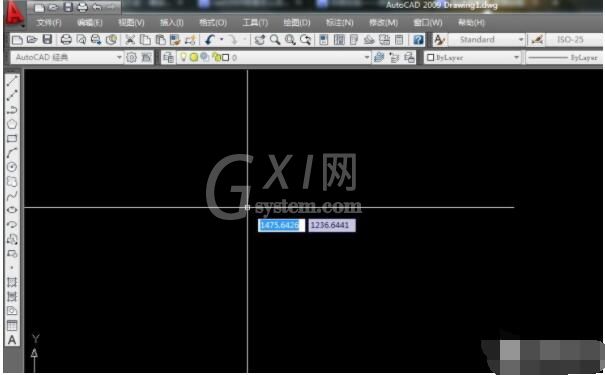
Task: Click the Paste icon in standard toolbar
Action: [x=161, y=40]
